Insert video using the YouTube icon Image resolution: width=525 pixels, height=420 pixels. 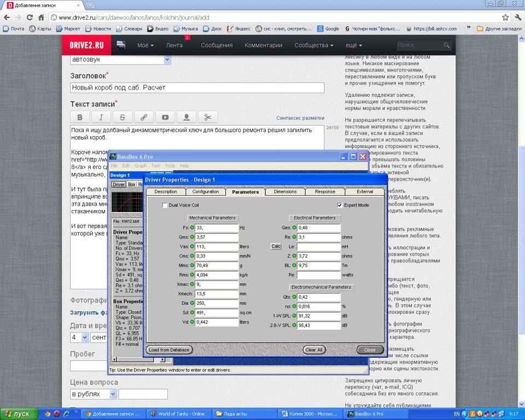coord(165,117)
